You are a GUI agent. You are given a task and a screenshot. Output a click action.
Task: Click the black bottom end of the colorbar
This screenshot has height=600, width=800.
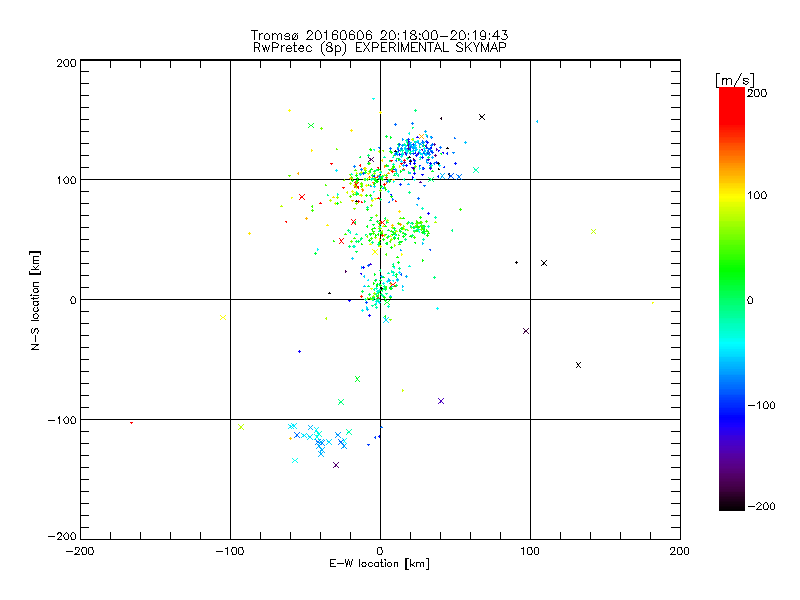point(732,504)
